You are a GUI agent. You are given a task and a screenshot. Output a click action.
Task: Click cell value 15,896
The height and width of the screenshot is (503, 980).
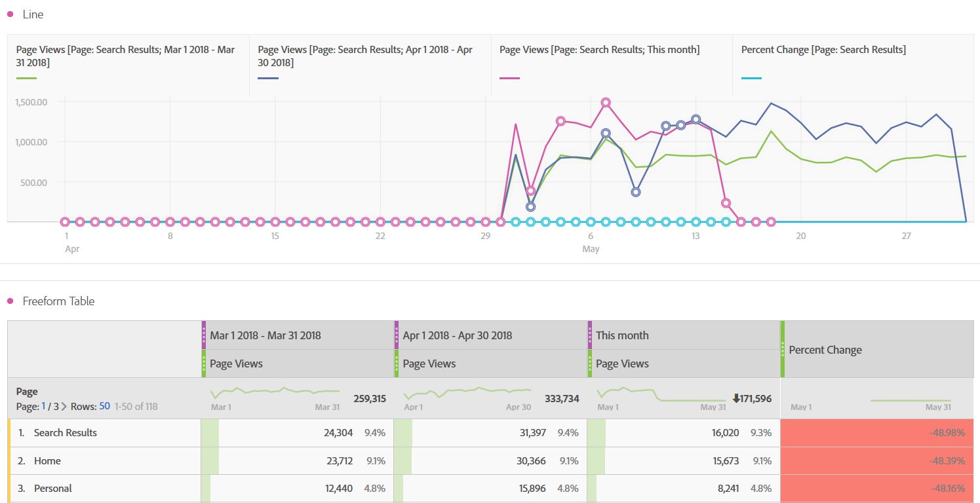531,489
